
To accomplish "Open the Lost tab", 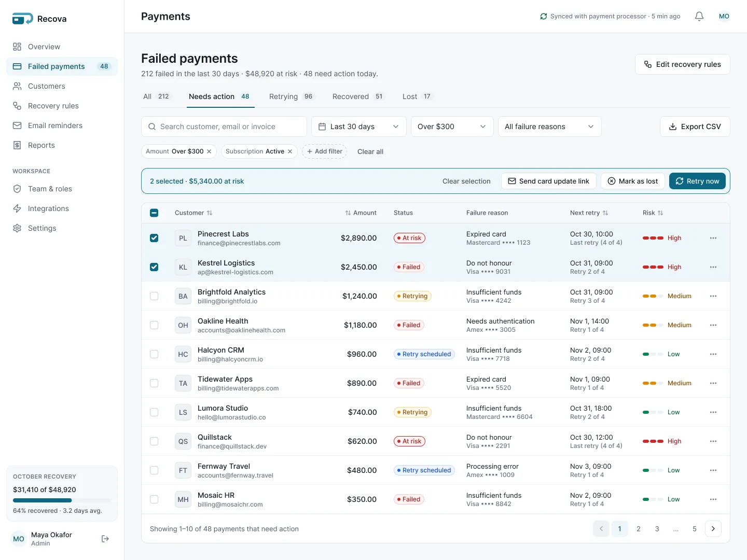I will [417, 96].
